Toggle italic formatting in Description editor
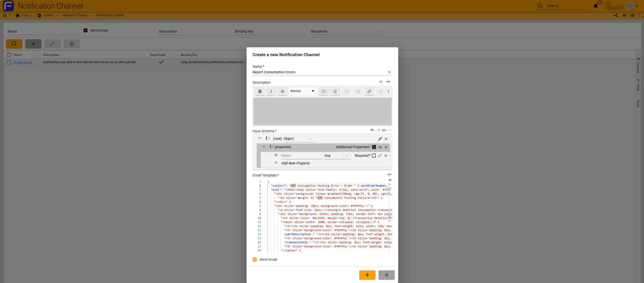Image resolution: width=644 pixels, height=283 pixels. click(271, 91)
